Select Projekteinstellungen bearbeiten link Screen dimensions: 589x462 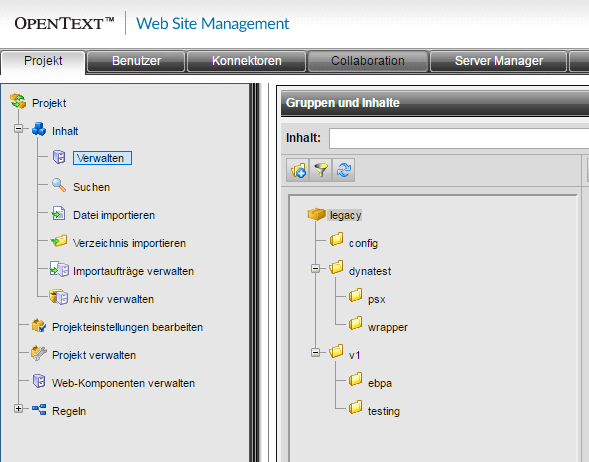127,327
